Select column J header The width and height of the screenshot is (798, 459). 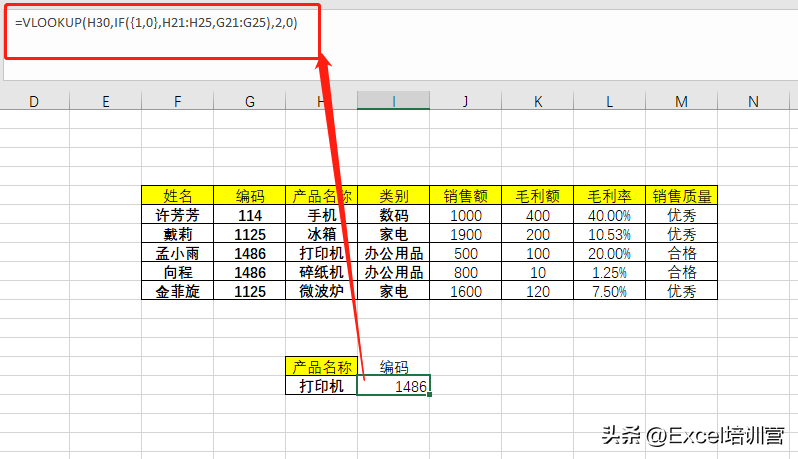pos(466,101)
